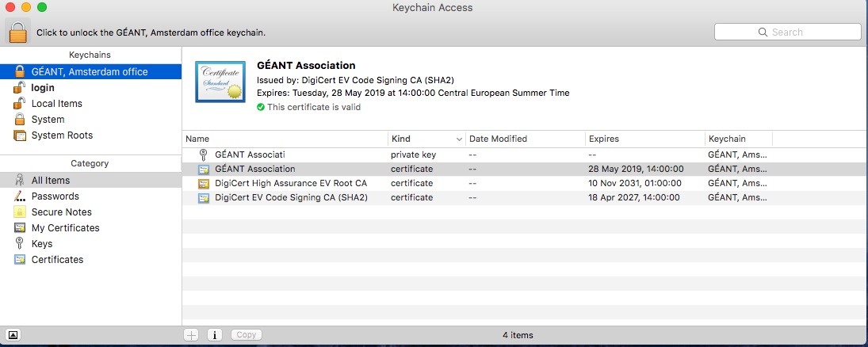Select the login keychain

click(x=43, y=88)
